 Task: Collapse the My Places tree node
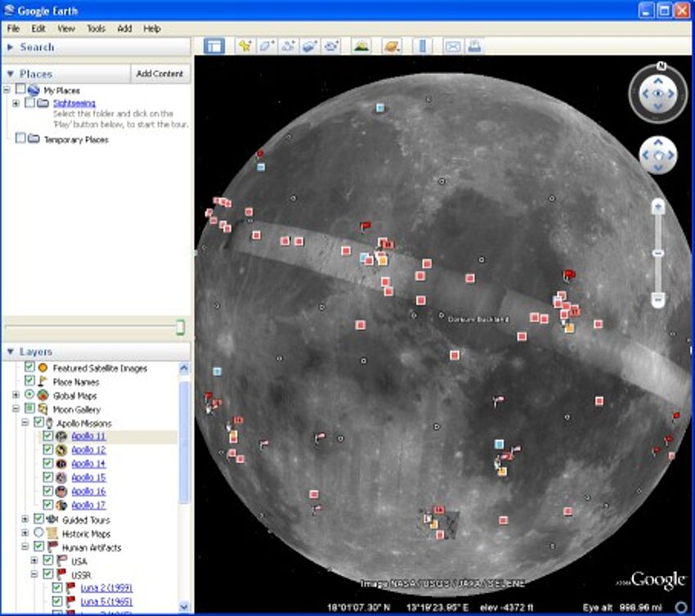7,90
